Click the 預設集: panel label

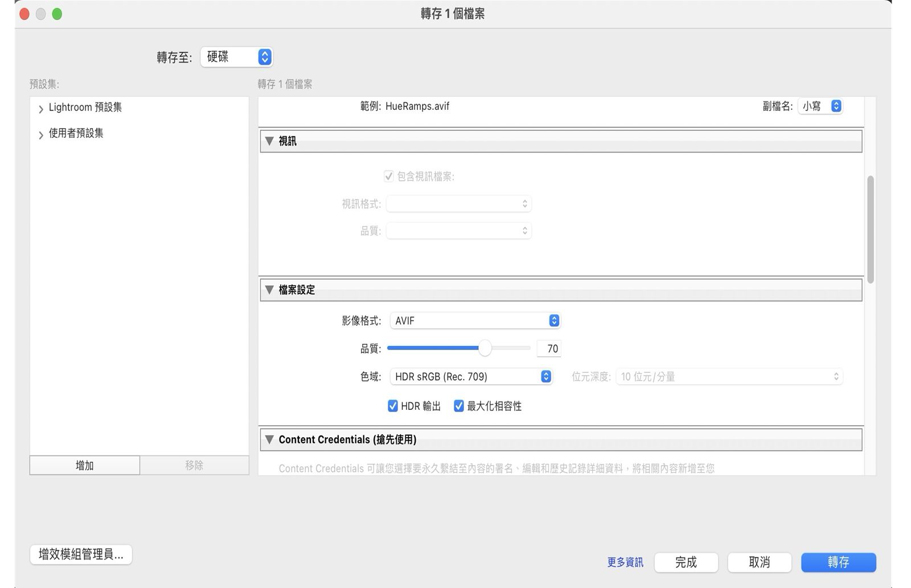[44, 84]
